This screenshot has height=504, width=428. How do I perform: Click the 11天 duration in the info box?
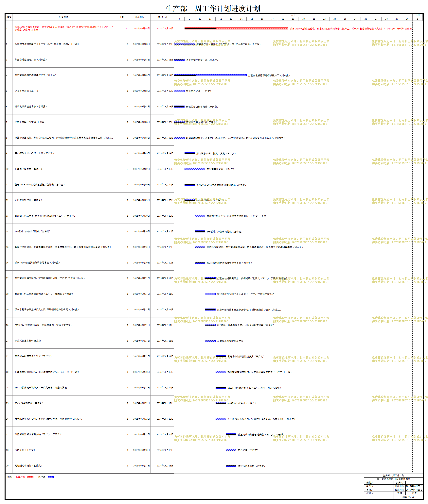tap(414, 493)
